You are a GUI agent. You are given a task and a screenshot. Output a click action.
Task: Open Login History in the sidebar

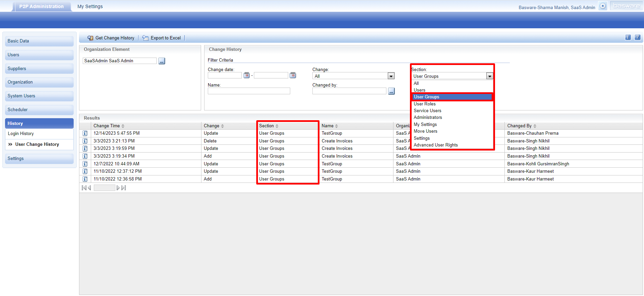coord(21,134)
